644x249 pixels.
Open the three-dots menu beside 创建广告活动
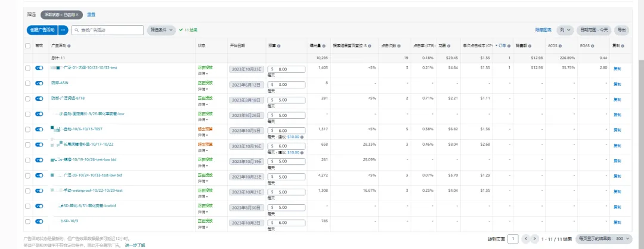point(63,30)
